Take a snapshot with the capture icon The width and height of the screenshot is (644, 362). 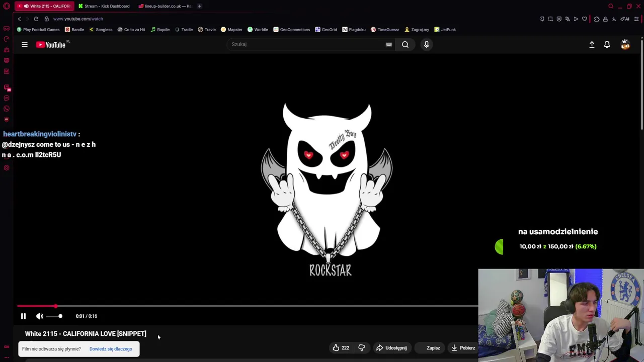[550, 19]
